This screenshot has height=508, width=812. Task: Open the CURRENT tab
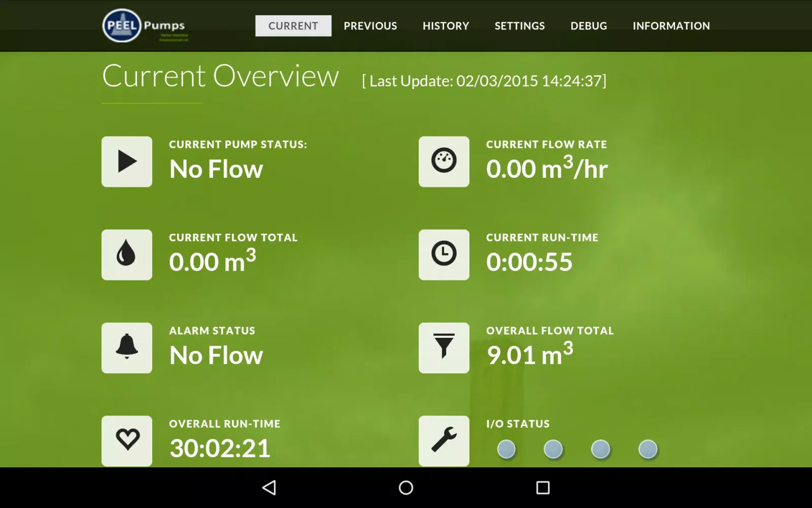293,26
